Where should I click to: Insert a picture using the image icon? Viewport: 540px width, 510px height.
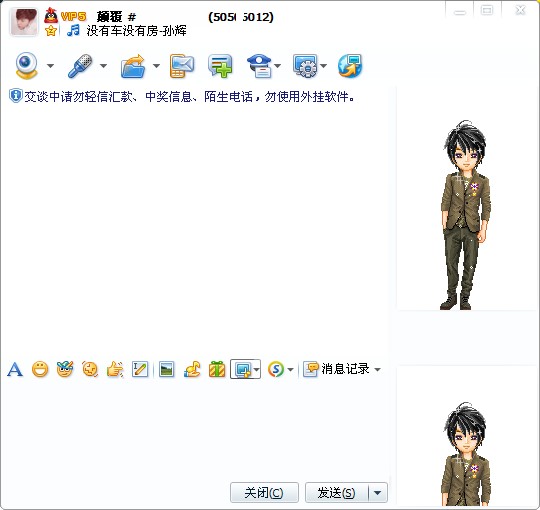(166, 370)
